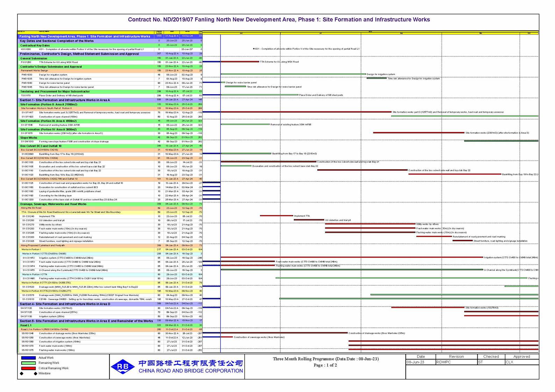The image size is (555, 392).
Task: Click the black Milestone diamond in the legend
Action: [x=22, y=373]
